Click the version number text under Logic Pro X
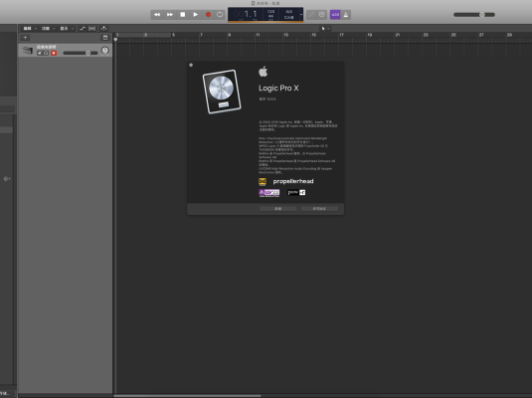 click(x=267, y=99)
